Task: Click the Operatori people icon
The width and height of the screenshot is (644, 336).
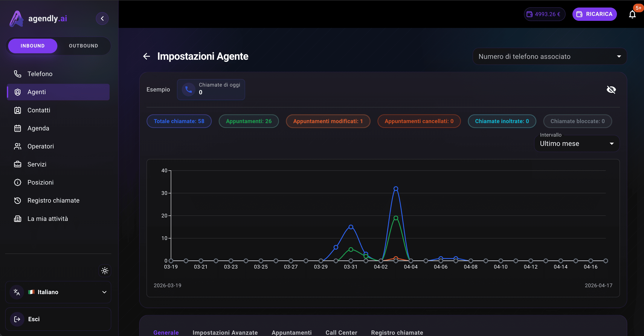Action: pos(17,146)
